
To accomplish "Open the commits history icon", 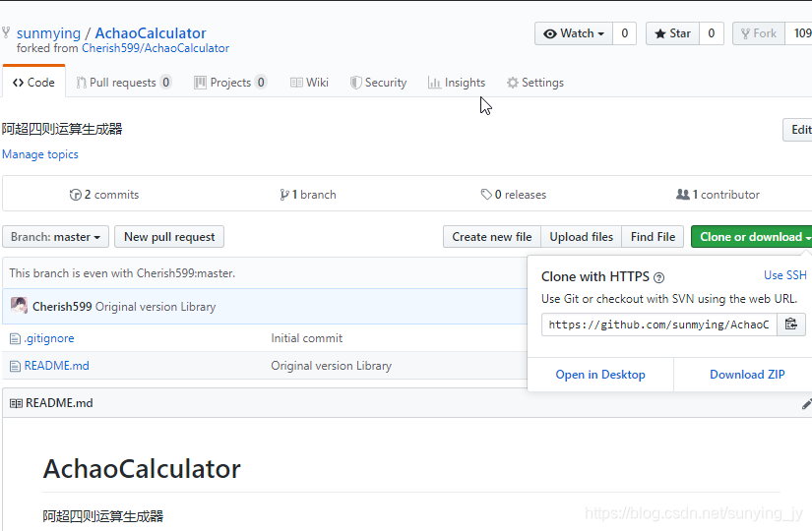I will click(76, 195).
